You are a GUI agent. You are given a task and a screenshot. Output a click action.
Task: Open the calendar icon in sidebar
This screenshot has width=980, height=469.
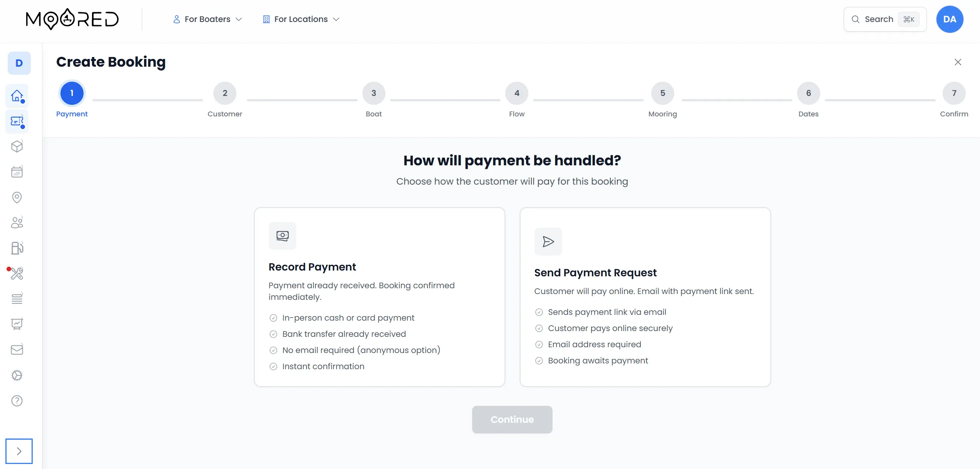[x=17, y=171]
